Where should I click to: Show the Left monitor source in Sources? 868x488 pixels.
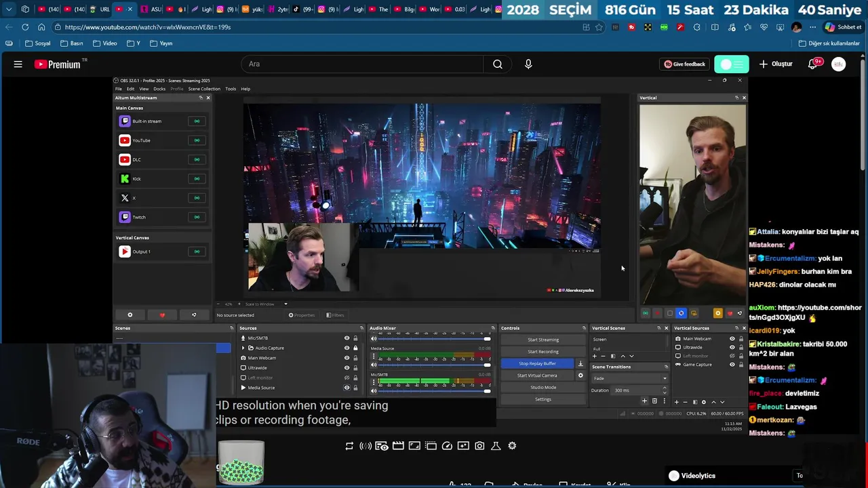point(347,378)
